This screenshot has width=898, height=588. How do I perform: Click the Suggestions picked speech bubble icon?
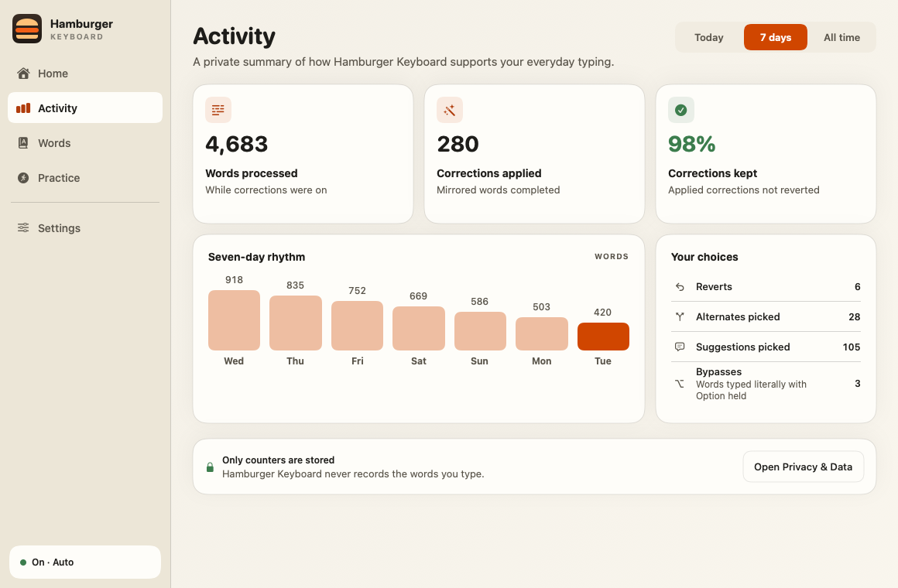(680, 347)
